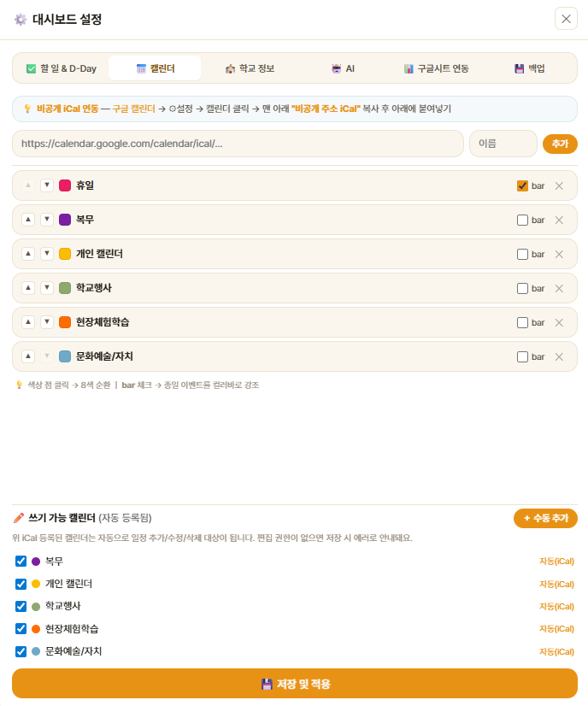Cycle the yellow 개인 캘린더 color swatch
This screenshot has height=706, width=588.
(65, 254)
